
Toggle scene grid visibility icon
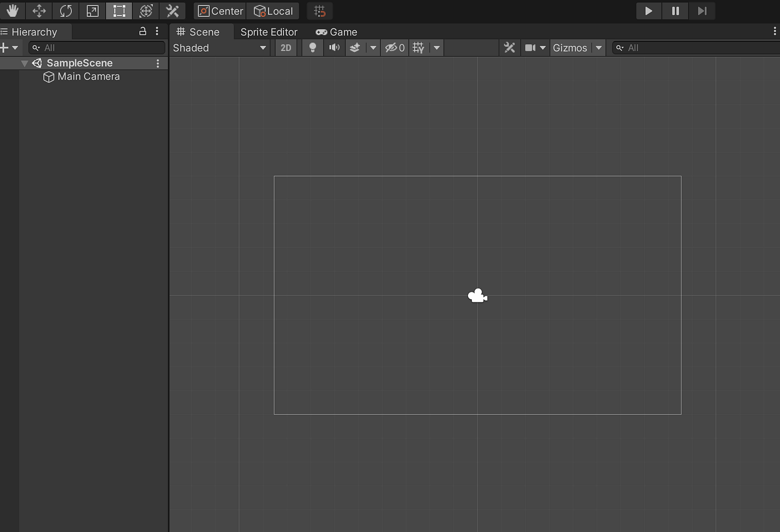point(418,48)
